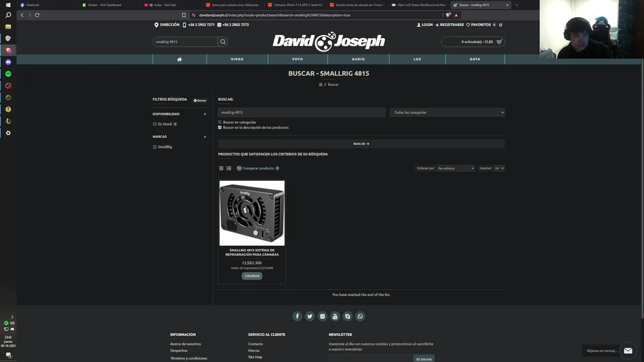The width and height of the screenshot is (644, 362).
Task: Open the YouTube social icon in footer
Action: 335,316
